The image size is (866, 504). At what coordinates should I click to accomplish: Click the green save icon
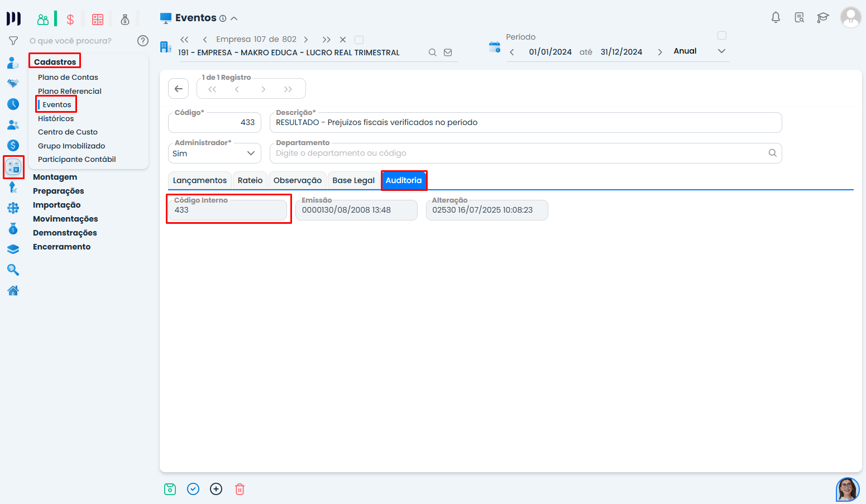[x=170, y=489]
